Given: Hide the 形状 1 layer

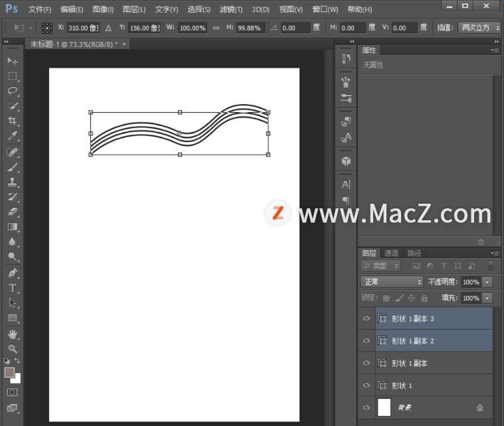Looking at the screenshot, I should tap(366, 386).
